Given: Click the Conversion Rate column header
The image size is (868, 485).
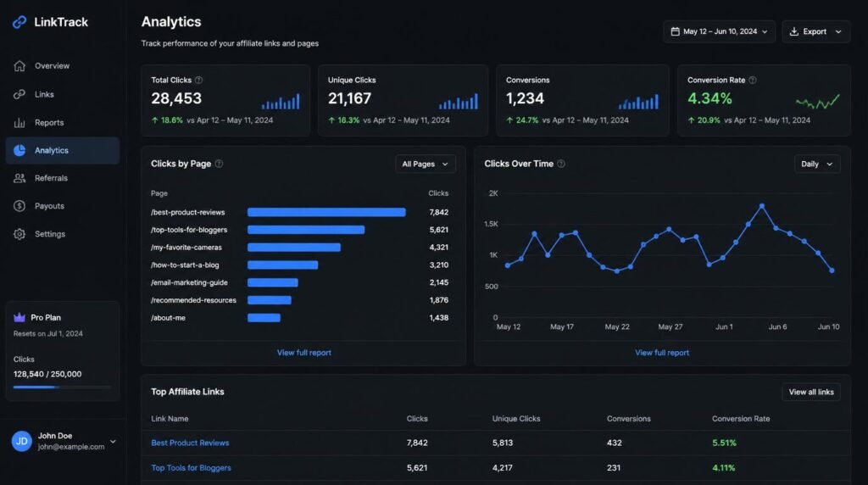Looking at the screenshot, I should pyautogui.click(x=741, y=419).
